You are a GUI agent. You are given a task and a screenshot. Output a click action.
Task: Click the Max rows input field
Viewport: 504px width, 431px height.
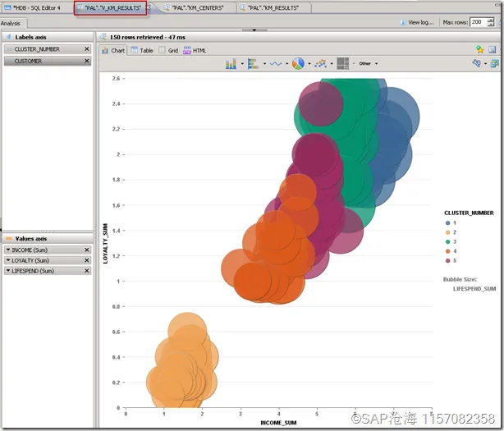(475, 22)
